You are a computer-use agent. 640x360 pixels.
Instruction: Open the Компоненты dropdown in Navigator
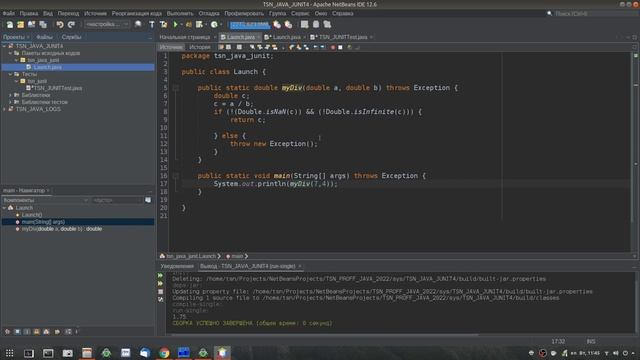(x=45, y=200)
